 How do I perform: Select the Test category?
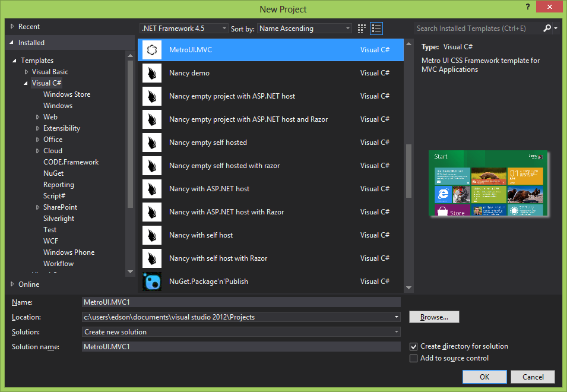click(x=50, y=230)
